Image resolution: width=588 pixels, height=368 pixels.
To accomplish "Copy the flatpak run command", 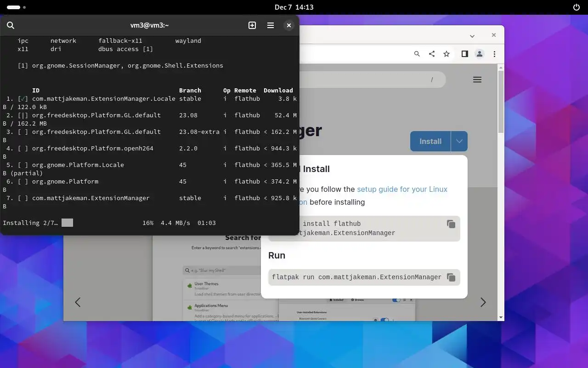I will point(451,277).
